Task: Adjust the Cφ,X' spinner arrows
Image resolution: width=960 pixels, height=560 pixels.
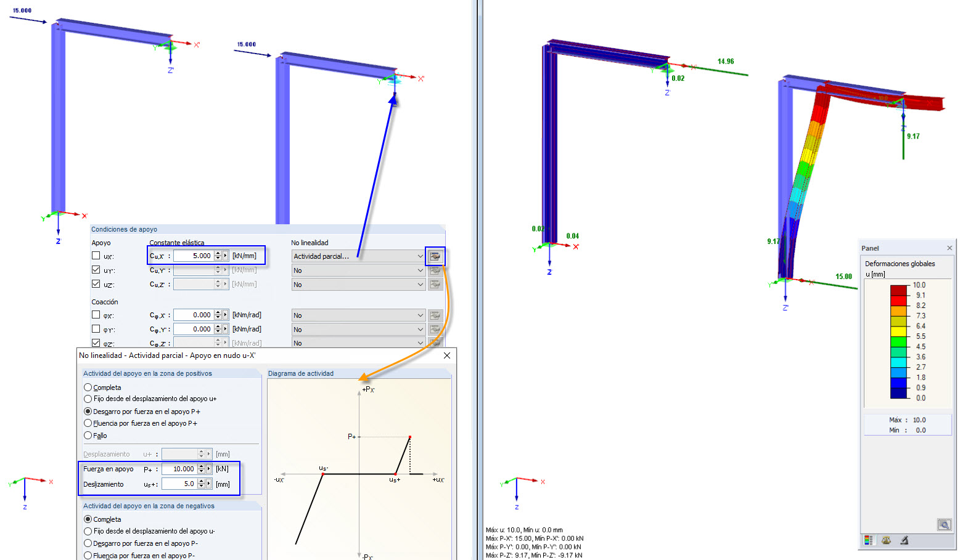Action: pos(218,315)
